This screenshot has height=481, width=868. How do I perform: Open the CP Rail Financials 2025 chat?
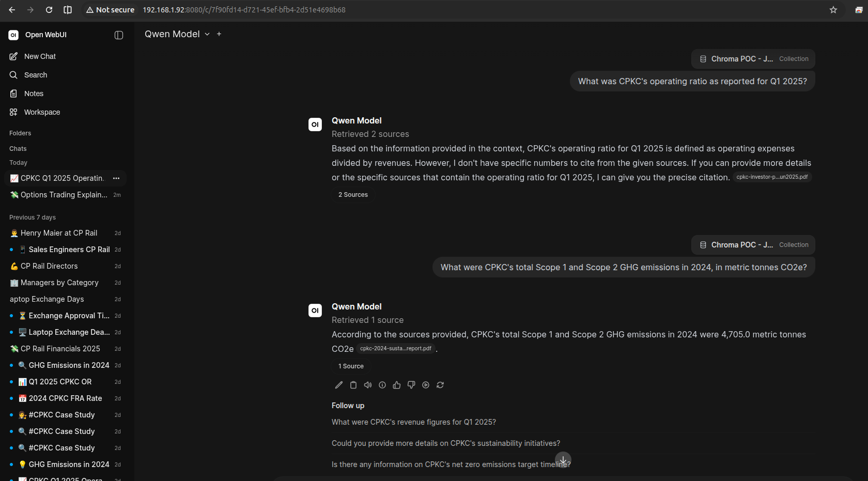65,349
